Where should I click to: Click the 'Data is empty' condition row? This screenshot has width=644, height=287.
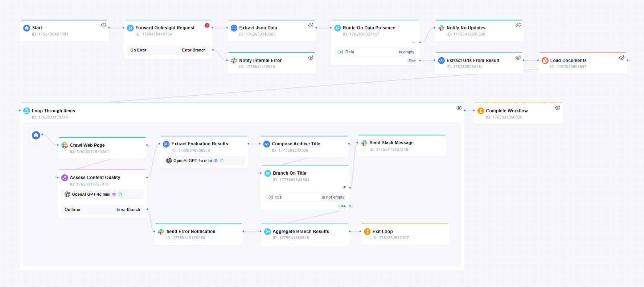click(x=376, y=52)
